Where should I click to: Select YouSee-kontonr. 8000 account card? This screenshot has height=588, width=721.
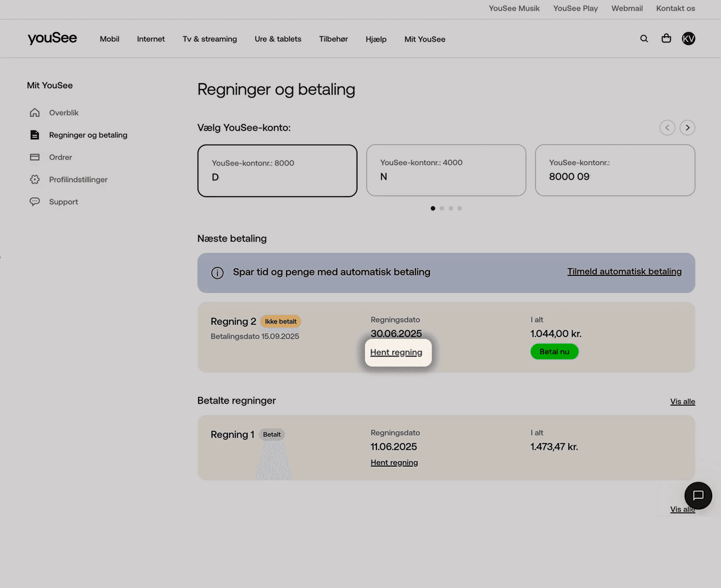[277, 170]
